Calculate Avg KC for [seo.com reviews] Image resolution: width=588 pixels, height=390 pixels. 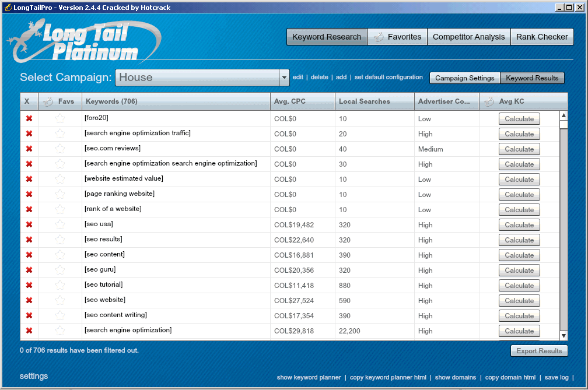[519, 149]
